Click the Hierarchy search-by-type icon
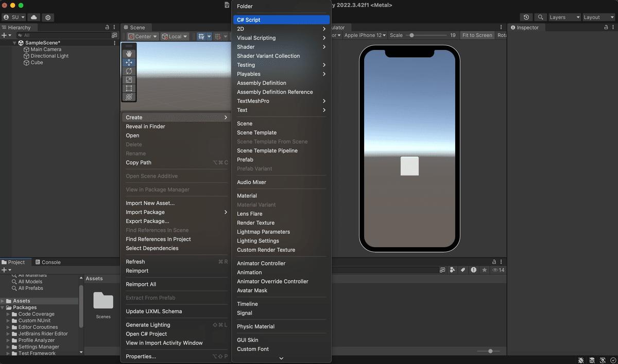618x364 pixels. pos(114,36)
